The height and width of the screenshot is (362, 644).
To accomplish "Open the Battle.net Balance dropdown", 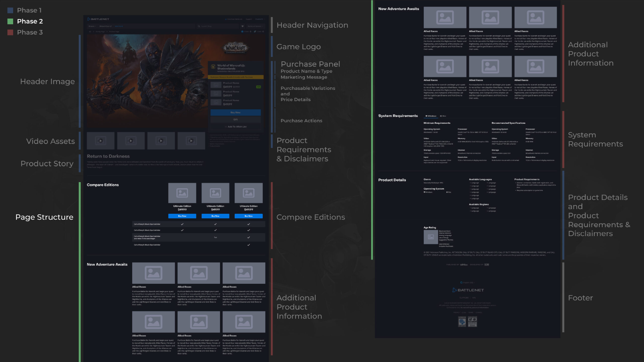I will 255,26.
